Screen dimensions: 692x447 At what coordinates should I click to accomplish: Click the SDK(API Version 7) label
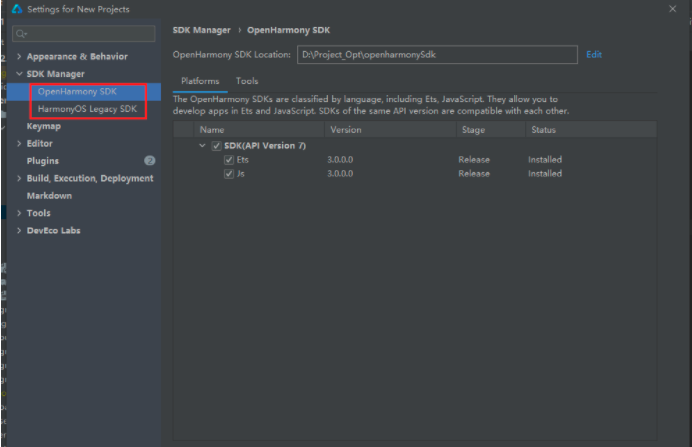pos(265,146)
